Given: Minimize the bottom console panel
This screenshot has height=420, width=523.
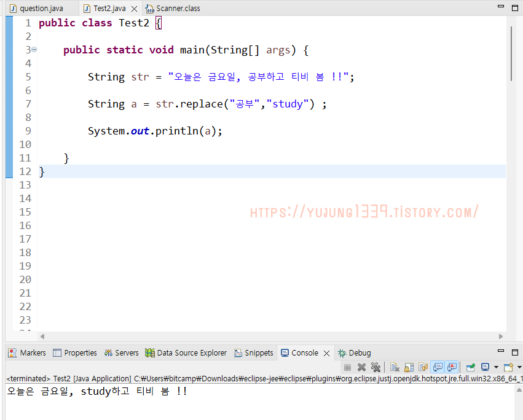Looking at the screenshot, I should click(501, 351).
